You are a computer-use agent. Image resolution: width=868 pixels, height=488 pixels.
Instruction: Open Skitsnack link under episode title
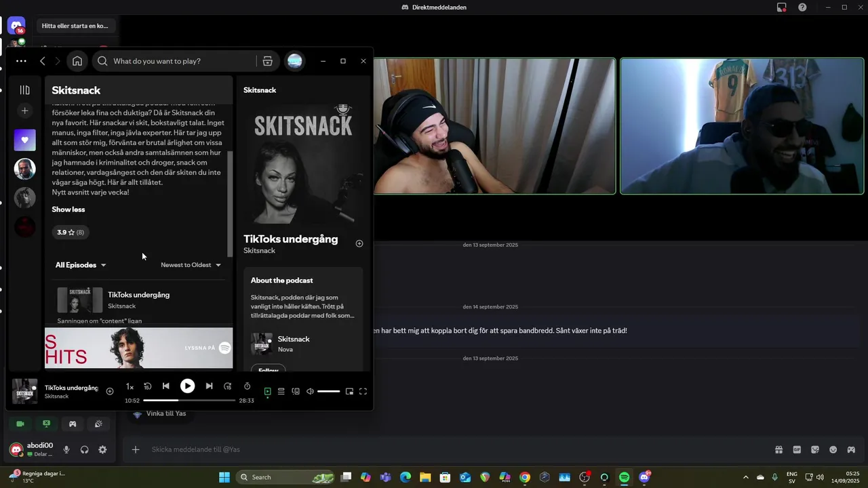259,251
